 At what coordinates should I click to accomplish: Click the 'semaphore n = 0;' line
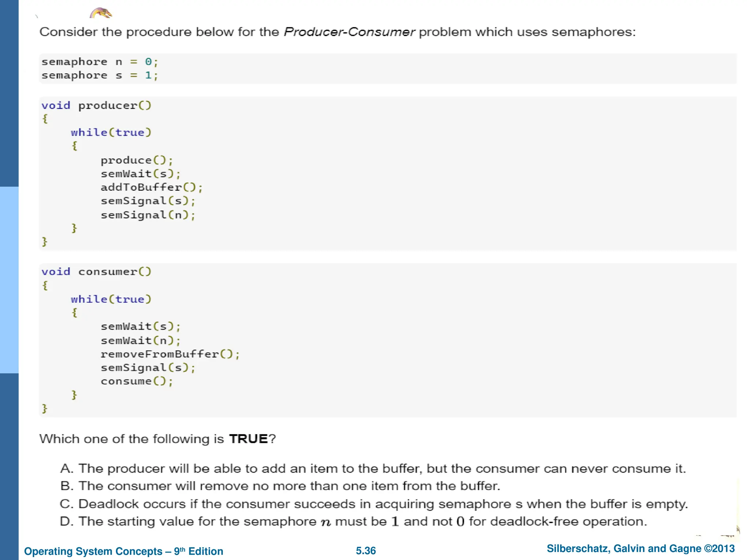coord(100,62)
